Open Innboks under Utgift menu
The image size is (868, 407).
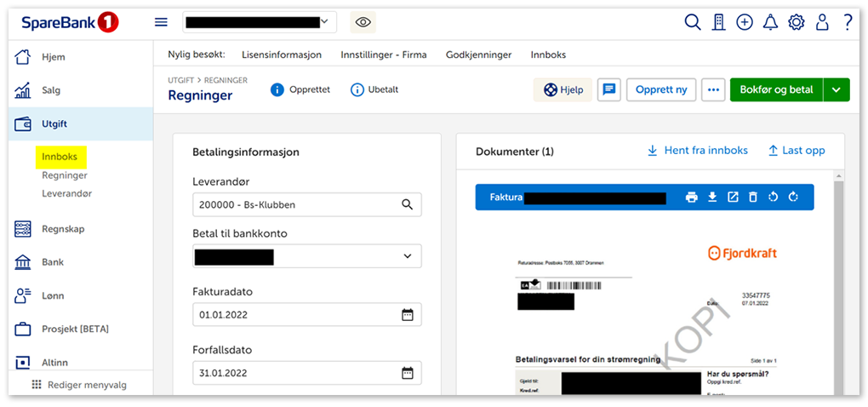point(60,157)
